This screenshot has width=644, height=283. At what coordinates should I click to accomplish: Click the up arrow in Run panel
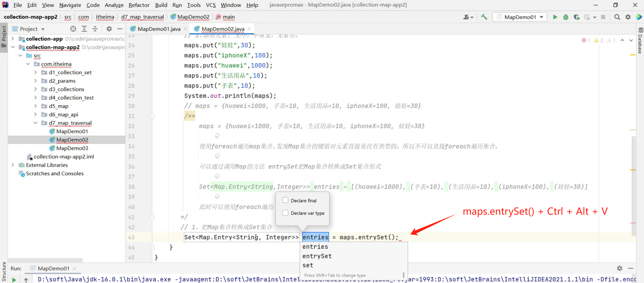tap(26, 280)
